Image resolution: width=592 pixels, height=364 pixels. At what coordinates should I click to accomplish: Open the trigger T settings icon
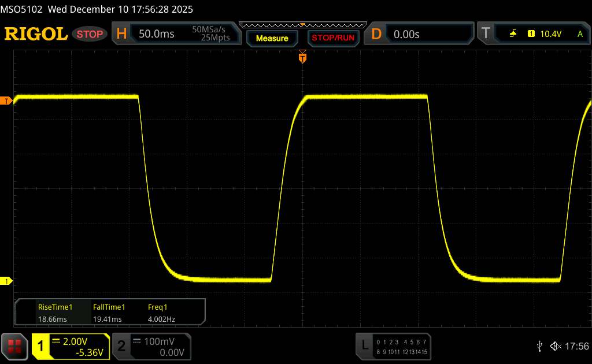pyautogui.click(x=485, y=34)
